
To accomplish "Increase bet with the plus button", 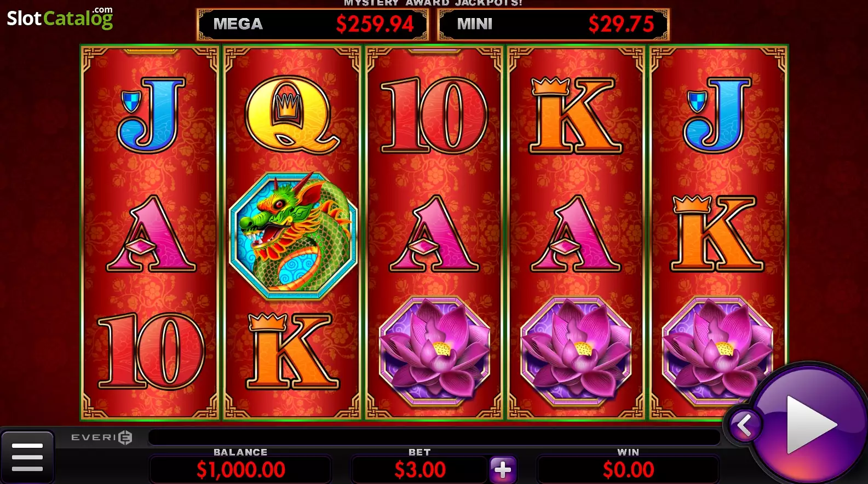I will point(503,469).
